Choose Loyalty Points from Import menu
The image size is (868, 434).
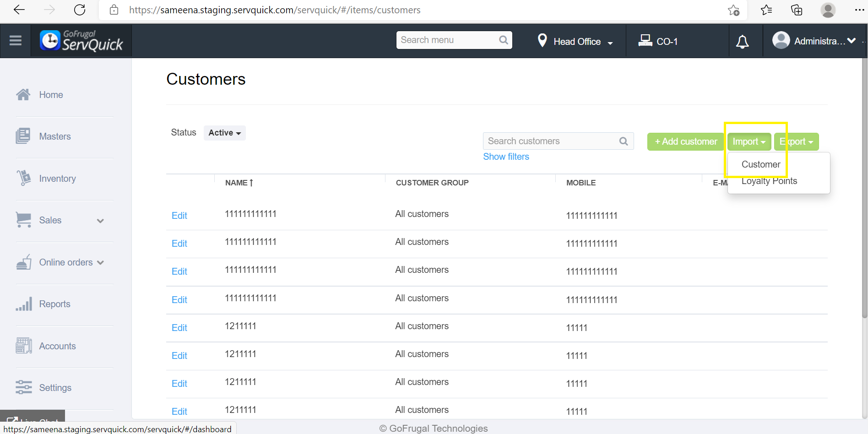(769, 181)
